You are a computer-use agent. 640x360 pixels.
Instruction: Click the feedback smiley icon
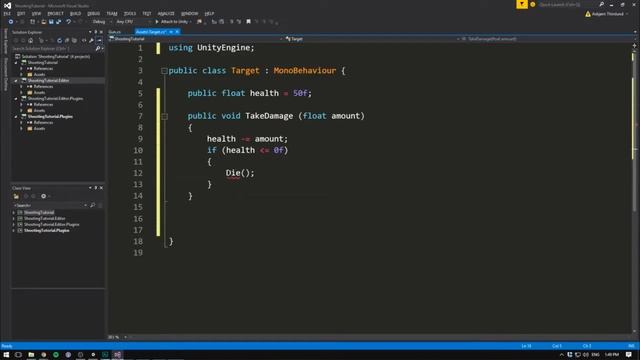point(533,4)
